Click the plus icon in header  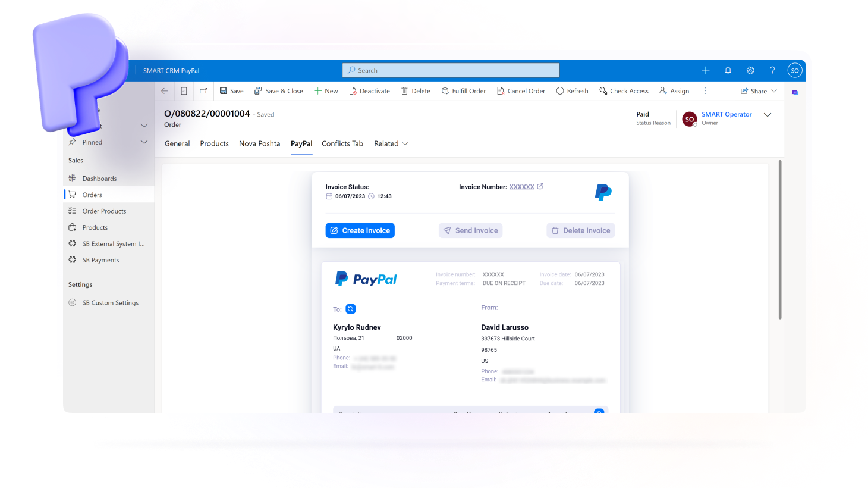click(706, 70)
